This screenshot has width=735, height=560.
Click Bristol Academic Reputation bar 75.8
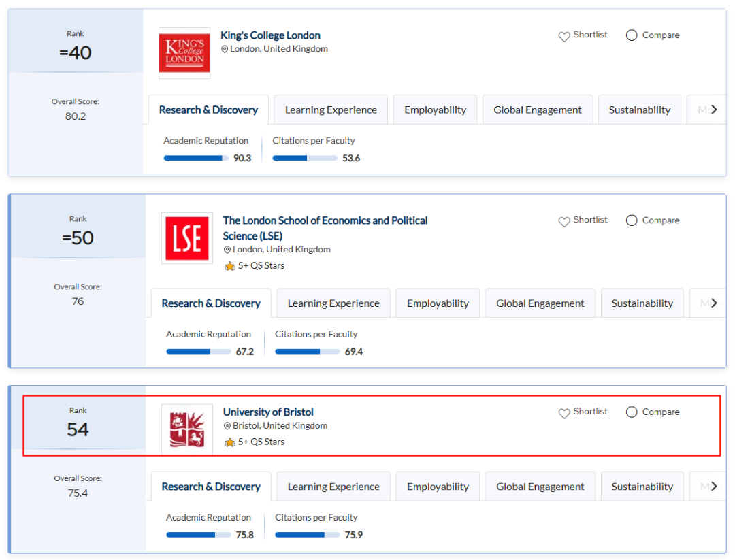(199, 535)
